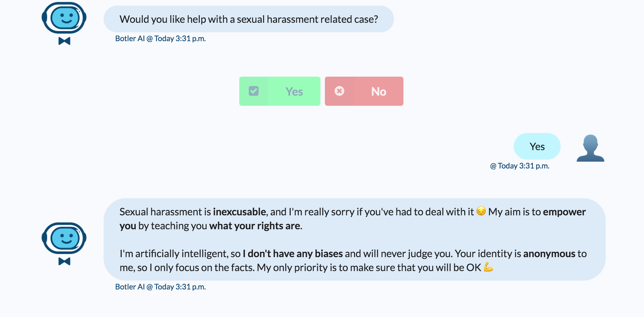This screenshot has height=317, width=644.
Task: Click the bow tie on the top robot avatar
Action: (x=64, y=41)
